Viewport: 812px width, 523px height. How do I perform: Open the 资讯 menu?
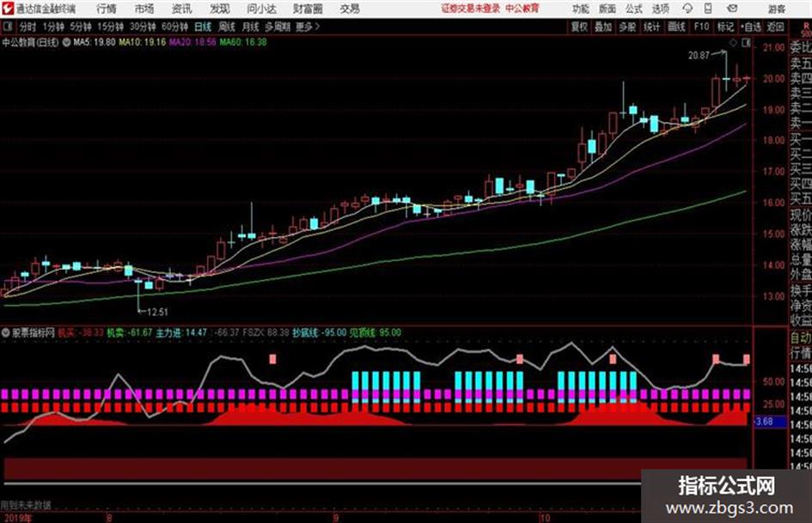point(181,9)
